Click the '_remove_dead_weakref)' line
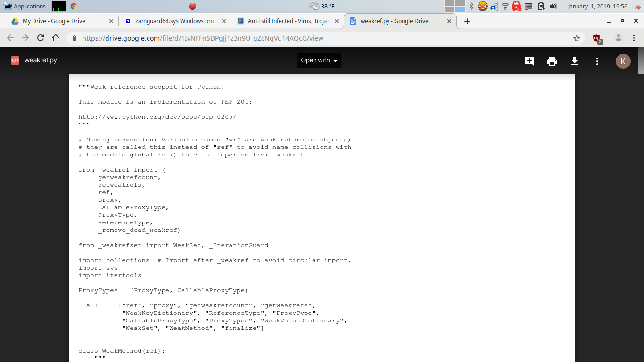644x362 pixels. tap(139, 230)
